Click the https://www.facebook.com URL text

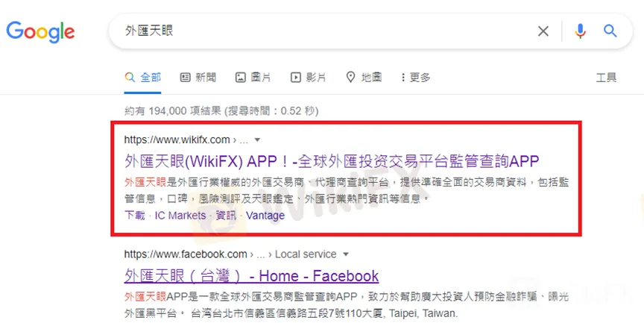click(186, 254)
